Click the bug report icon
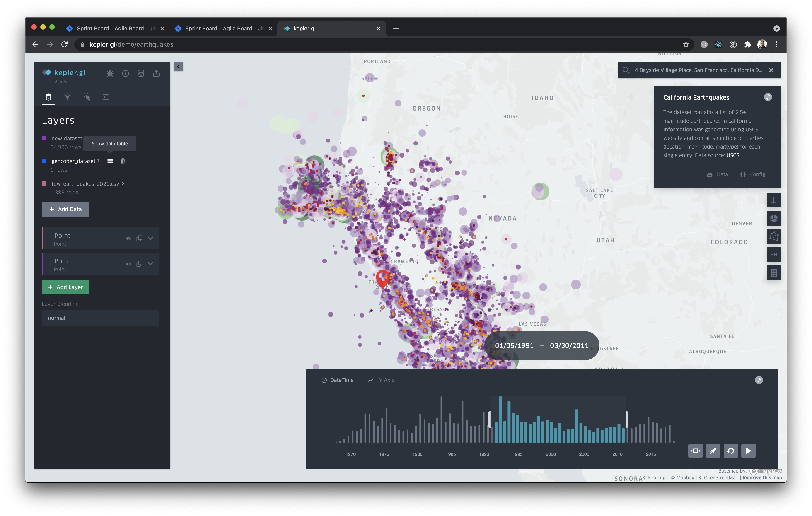This screenshot has width=812, height=516. coord(110,73)
